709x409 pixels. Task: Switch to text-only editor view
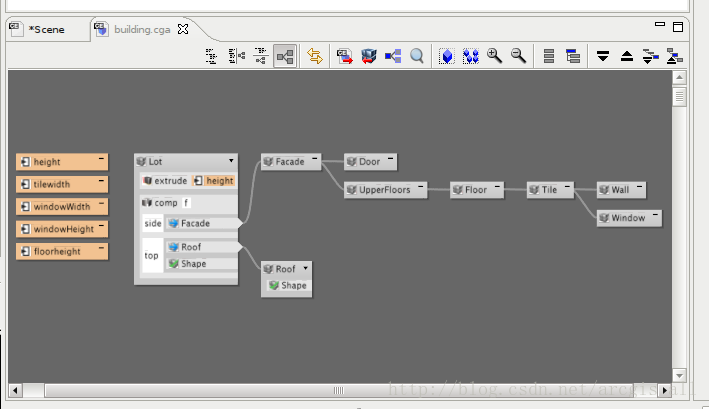point(211,56)
